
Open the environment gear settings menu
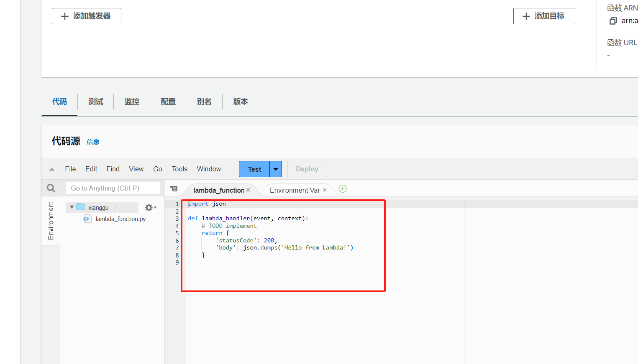151,208
